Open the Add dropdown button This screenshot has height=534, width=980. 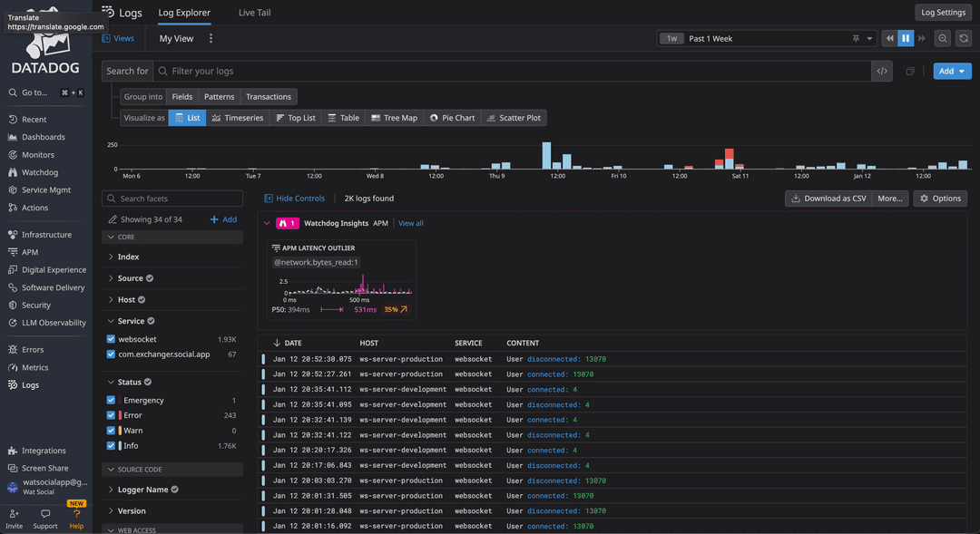[952, 72]
